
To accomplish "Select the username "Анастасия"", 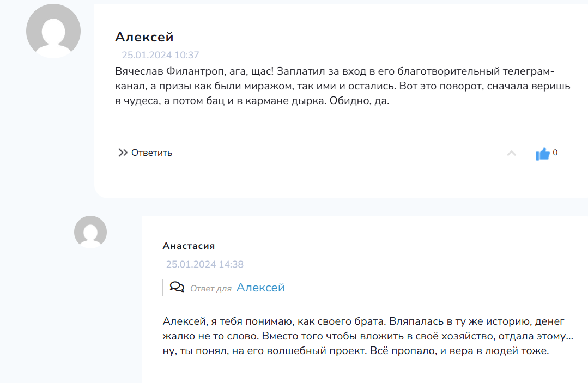I will (189, 246).
